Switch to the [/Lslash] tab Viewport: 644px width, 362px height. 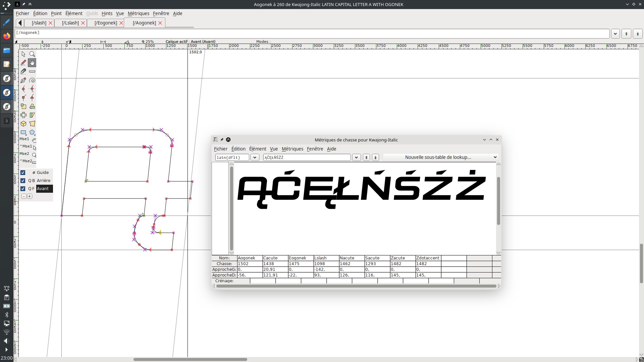tap(70, 23)
